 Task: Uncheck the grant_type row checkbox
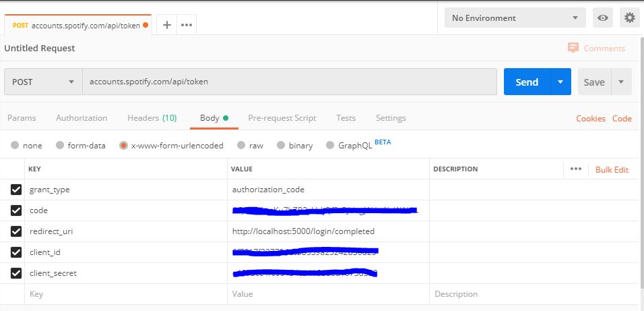16,190
